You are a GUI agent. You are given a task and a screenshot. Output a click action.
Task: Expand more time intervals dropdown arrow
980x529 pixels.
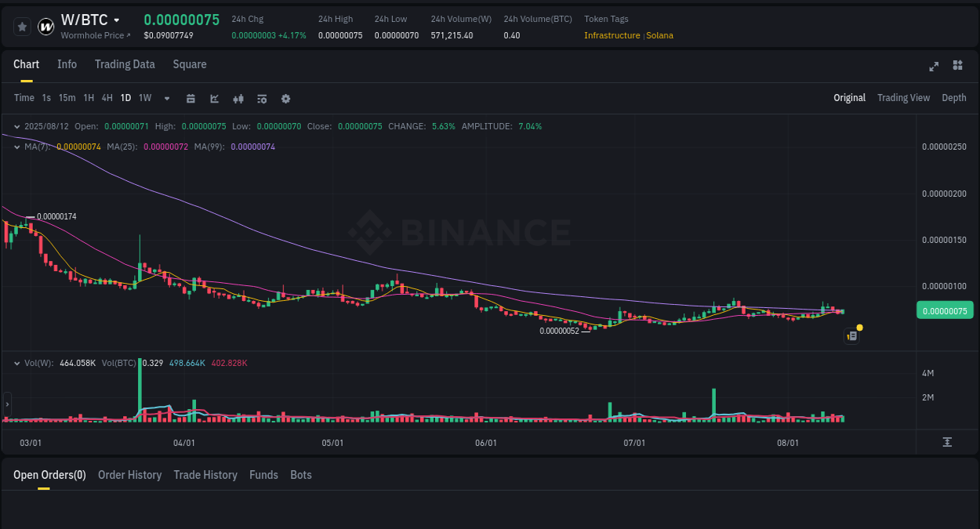(x=167, y=99)
